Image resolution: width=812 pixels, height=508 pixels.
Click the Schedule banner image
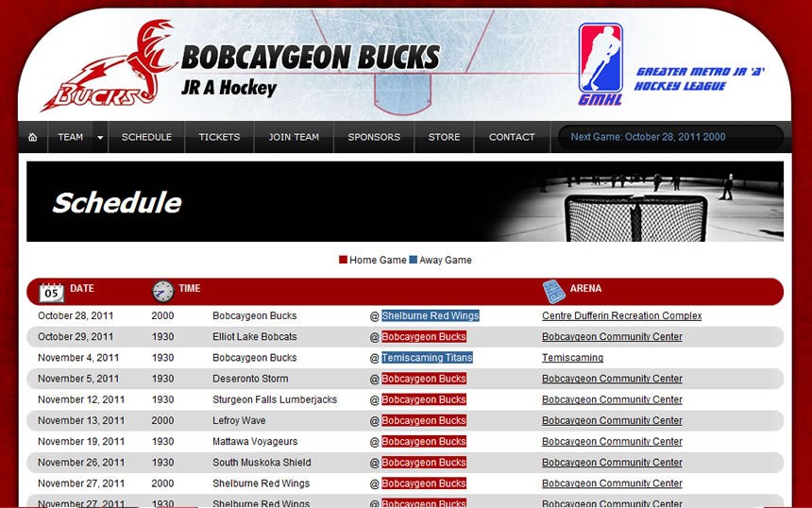pyautogui.click(x=405, y=201)
